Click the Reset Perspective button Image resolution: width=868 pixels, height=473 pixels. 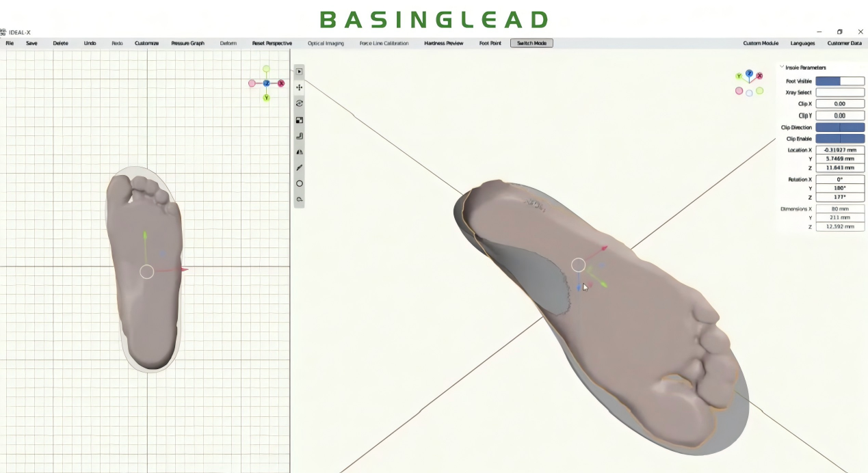tap(272, 43)
